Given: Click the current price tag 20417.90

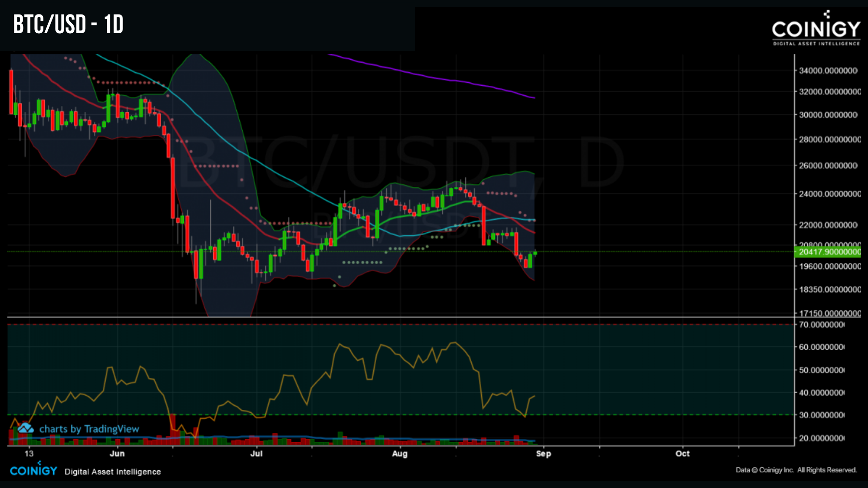Looking at the screenshot, I should (x=827, y=251).
